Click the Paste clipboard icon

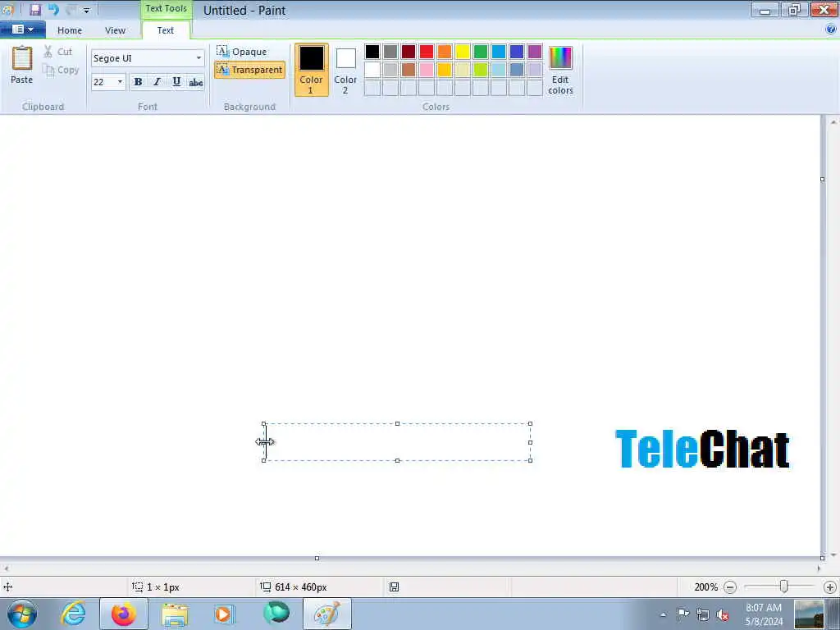(22, 58)
